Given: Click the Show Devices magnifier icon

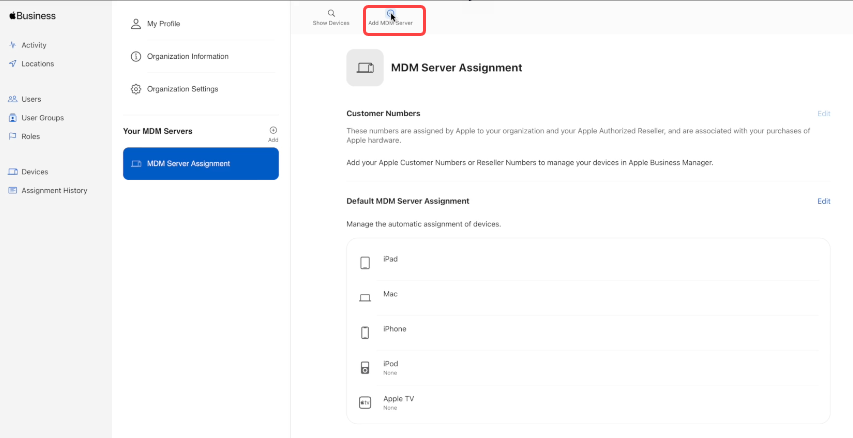Looking at the screenshot, I should pos(331,14).
